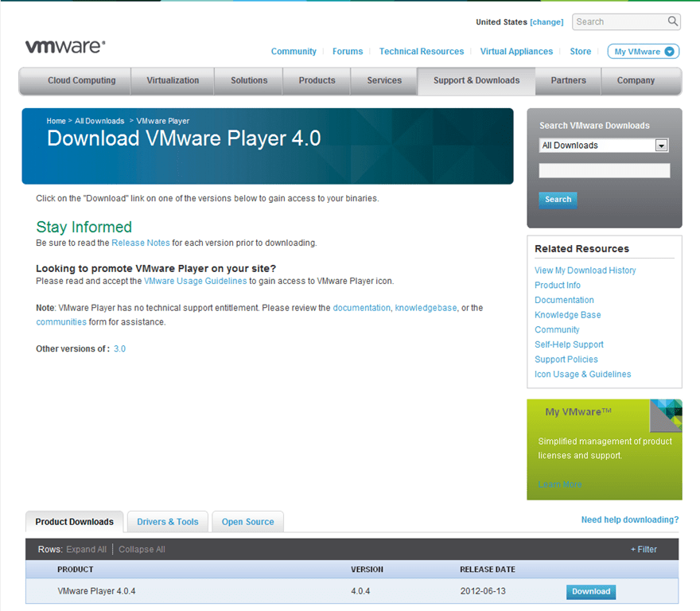Click the knowledgebase link in the note
700x611 pixels.
426,308
